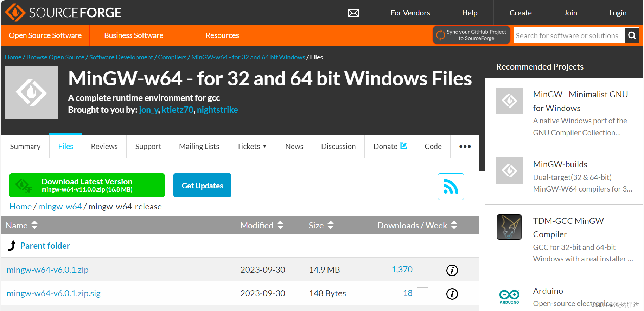Switch to the Summary tab
This screenshot has width=644, height=311.
[x=25, y=147]
